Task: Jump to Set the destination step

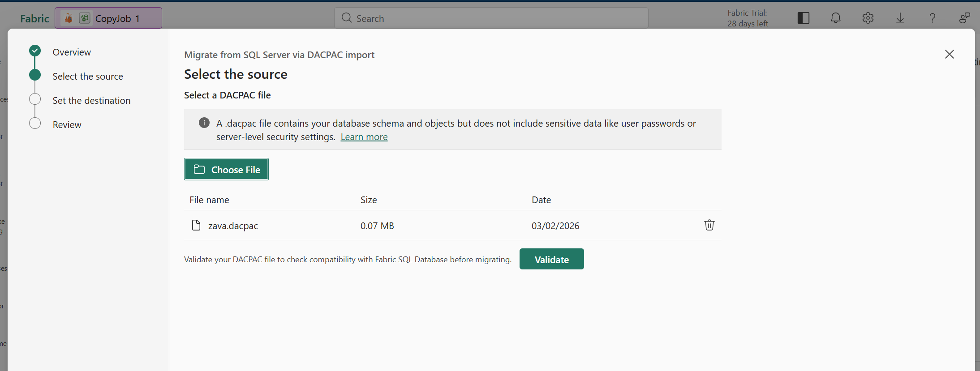Action: 91,100
